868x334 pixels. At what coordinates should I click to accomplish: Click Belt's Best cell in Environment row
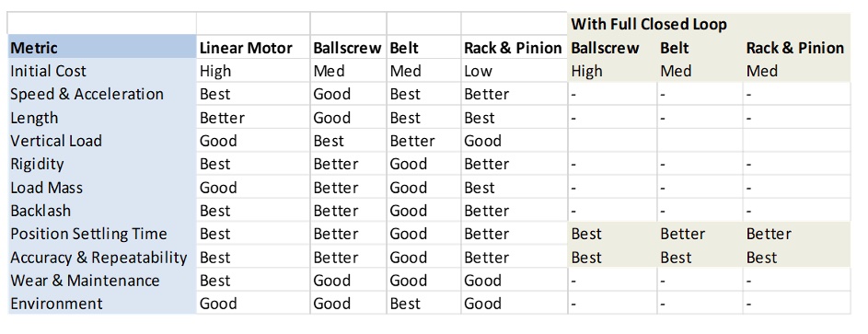tap(405, 304)
